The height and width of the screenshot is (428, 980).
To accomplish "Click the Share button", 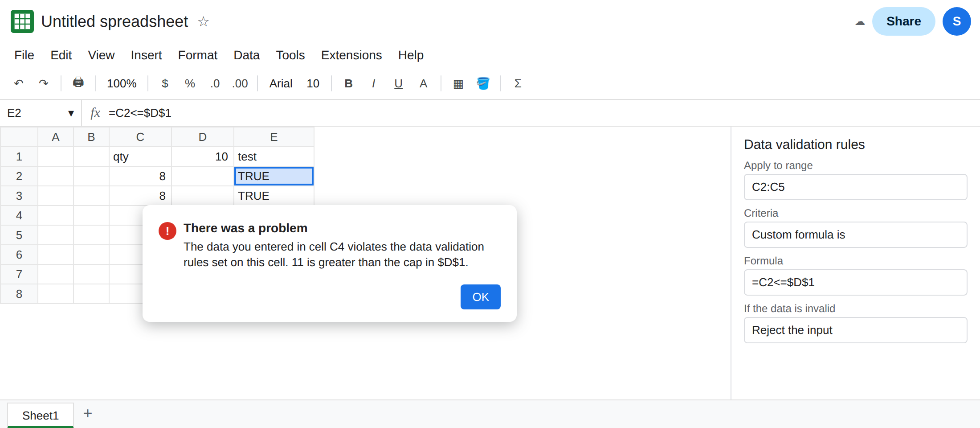I will [x=903, y=21].
